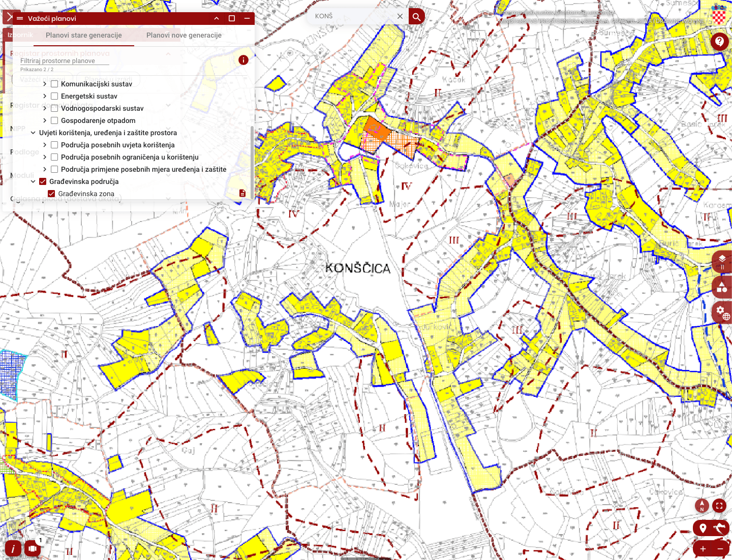The height and width of the screenshot is (560, 732).
Task: Enable Energetski sustav layer checkbox
Action: click(x=54, y=96)
